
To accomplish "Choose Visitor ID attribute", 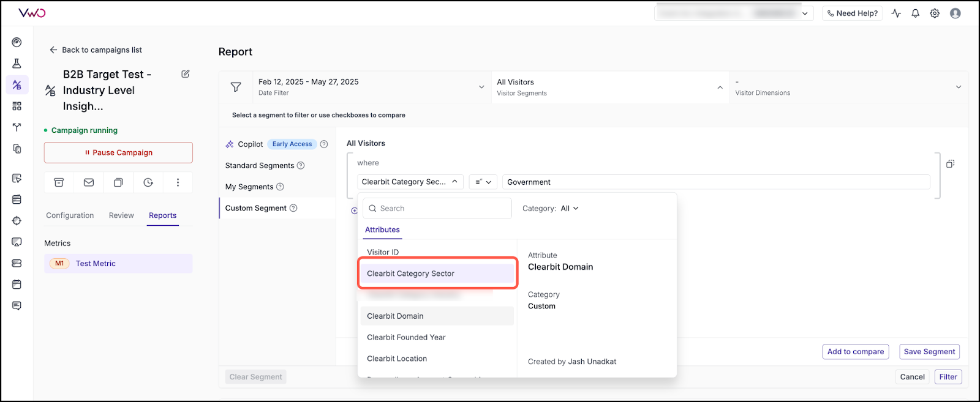I will [x=383, y=252].
